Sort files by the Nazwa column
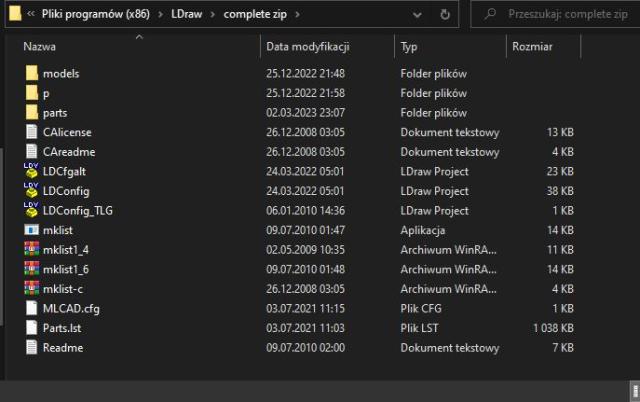The image size is (640, 402). 40,47
